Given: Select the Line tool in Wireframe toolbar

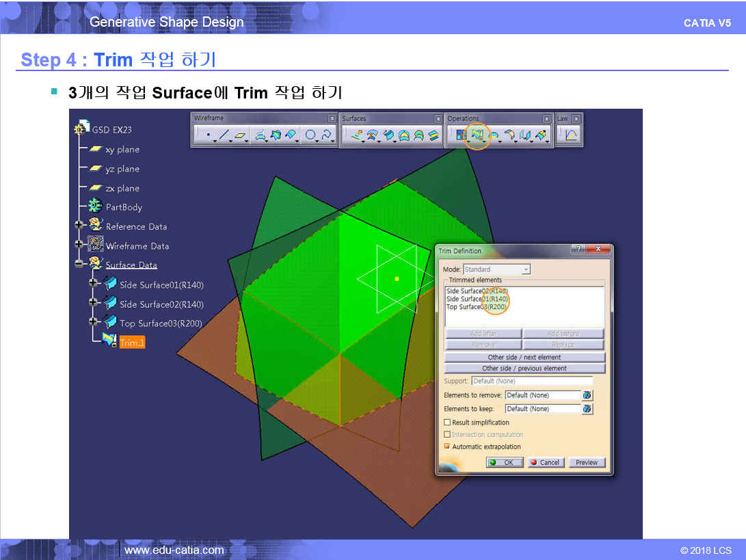Looking at the screenshot, I should click(224, 135).
